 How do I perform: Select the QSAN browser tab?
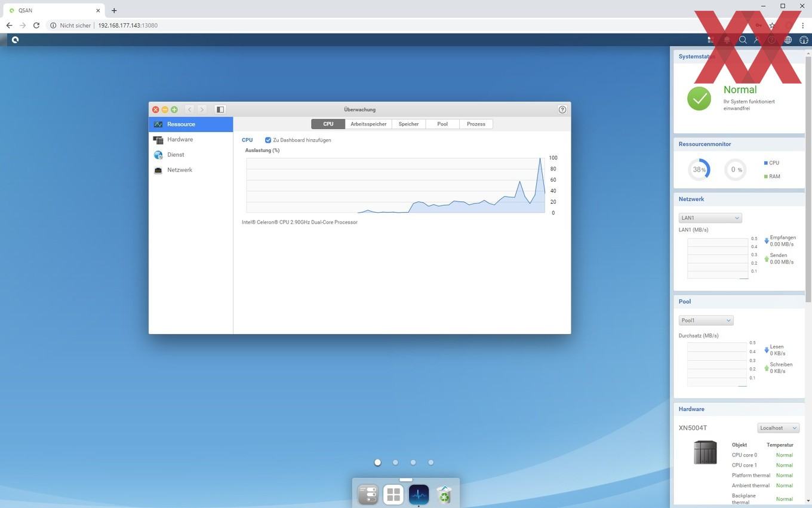54,10
